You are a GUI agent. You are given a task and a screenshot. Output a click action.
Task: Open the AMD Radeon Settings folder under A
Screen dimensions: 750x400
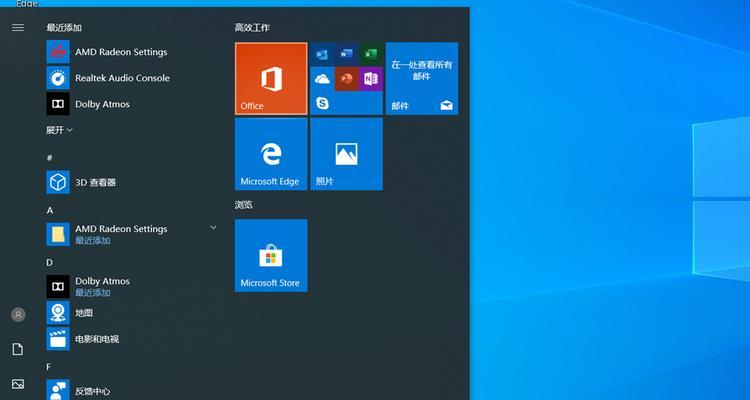132,234
